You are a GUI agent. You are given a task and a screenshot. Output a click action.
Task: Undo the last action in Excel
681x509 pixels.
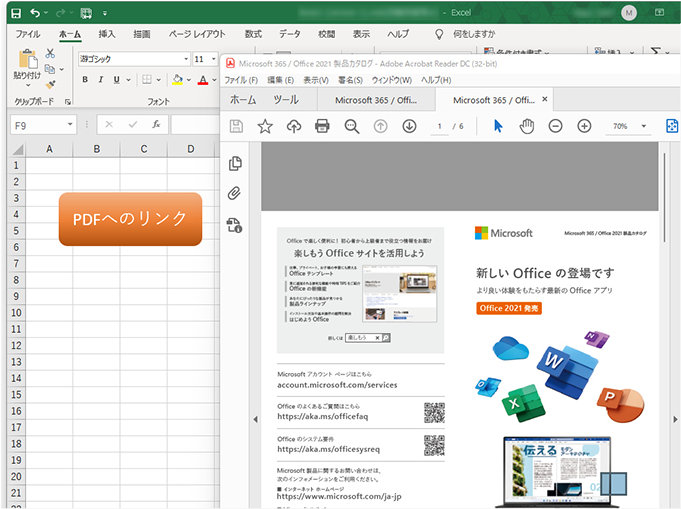tap(35, 13)
